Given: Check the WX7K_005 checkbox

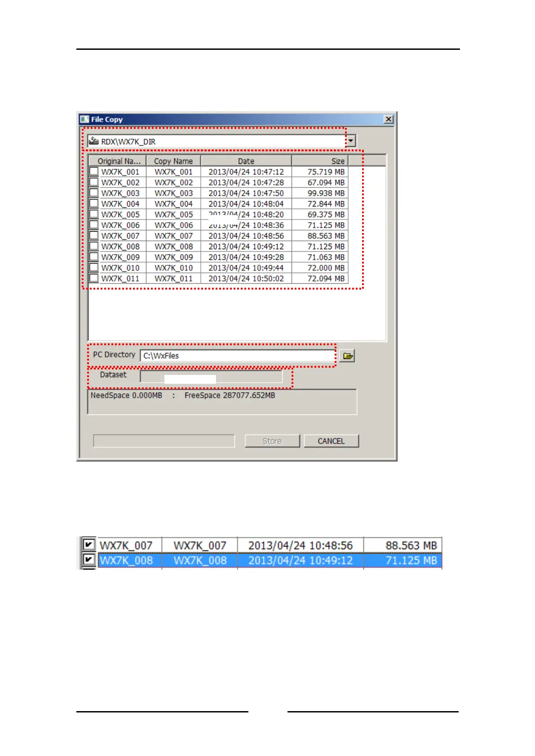Looking at the screenshot, I should point(93,214).
